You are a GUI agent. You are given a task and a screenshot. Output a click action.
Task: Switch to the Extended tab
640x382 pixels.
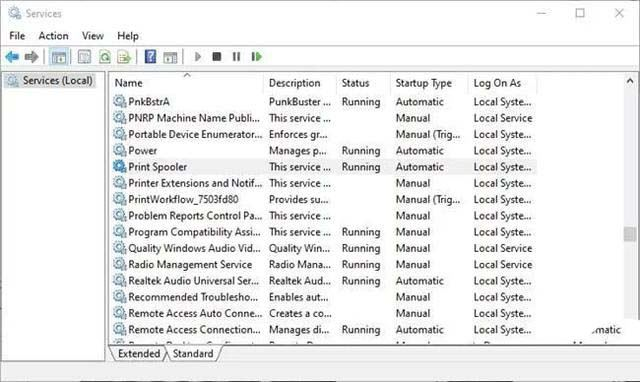(139, 353)
